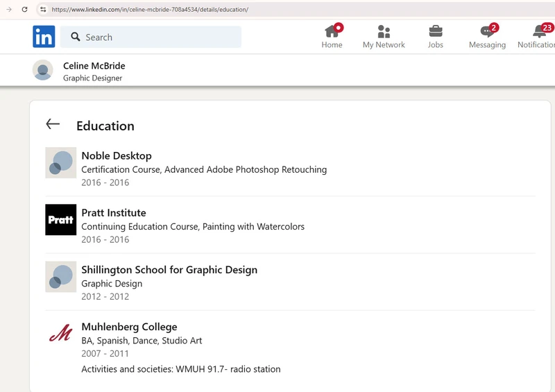Click the '2012 - 2012' dates
Image resolution: width=555 pixels, height=392 pixels.
(x=105, y=296)
